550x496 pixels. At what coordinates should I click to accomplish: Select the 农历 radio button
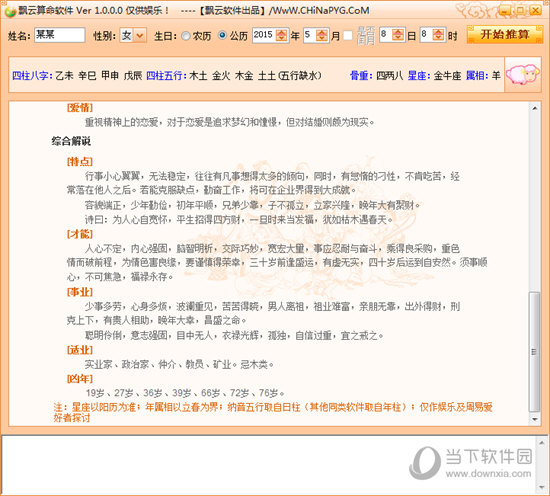186,36
